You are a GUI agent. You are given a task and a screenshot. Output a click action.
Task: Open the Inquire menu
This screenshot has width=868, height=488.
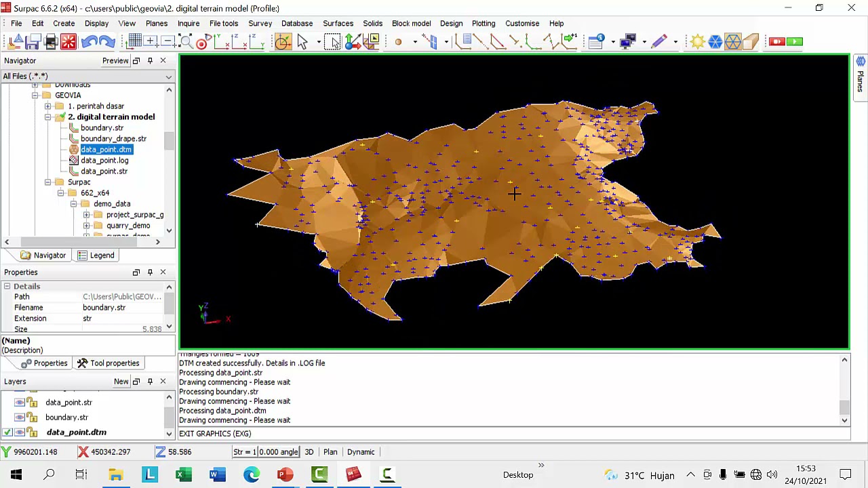pos(189,23)
